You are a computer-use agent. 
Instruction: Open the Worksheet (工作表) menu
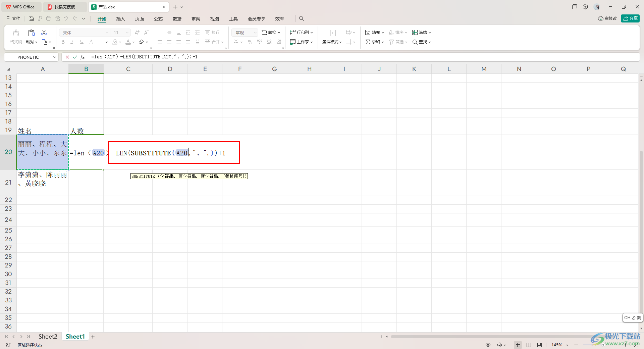click(301, 42)
